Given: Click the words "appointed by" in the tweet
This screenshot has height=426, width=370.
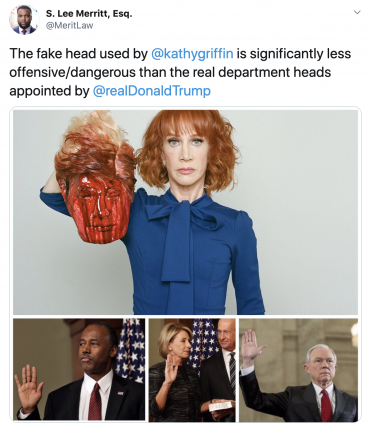Looking at the screenshot, I should pos(49,91).
